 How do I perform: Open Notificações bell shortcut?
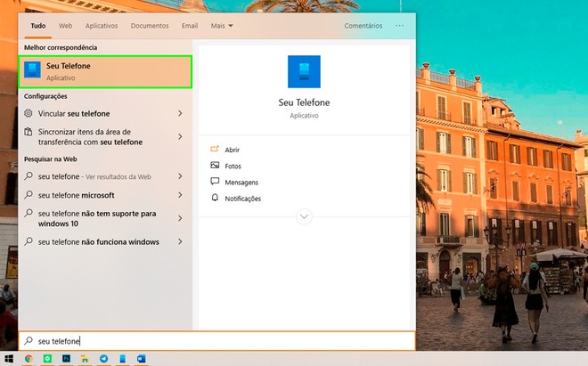click(215, 198)
